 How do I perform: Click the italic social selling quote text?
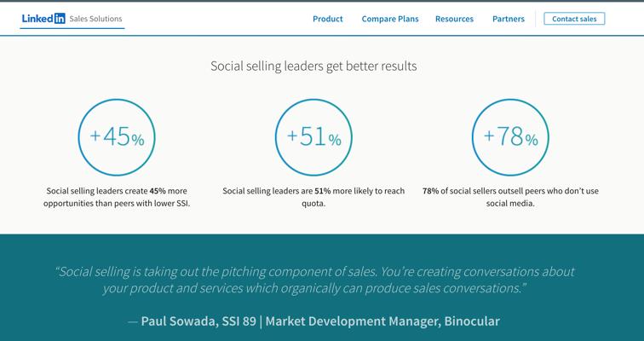[x=313, y=280]
